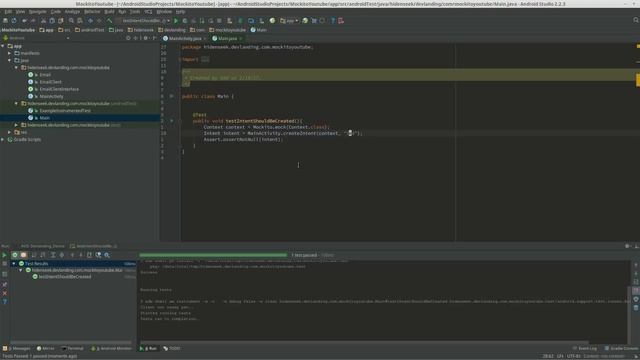Screen dimensions: 640x360
Task: Open the TODO tool window button
Action: point(172,349)
